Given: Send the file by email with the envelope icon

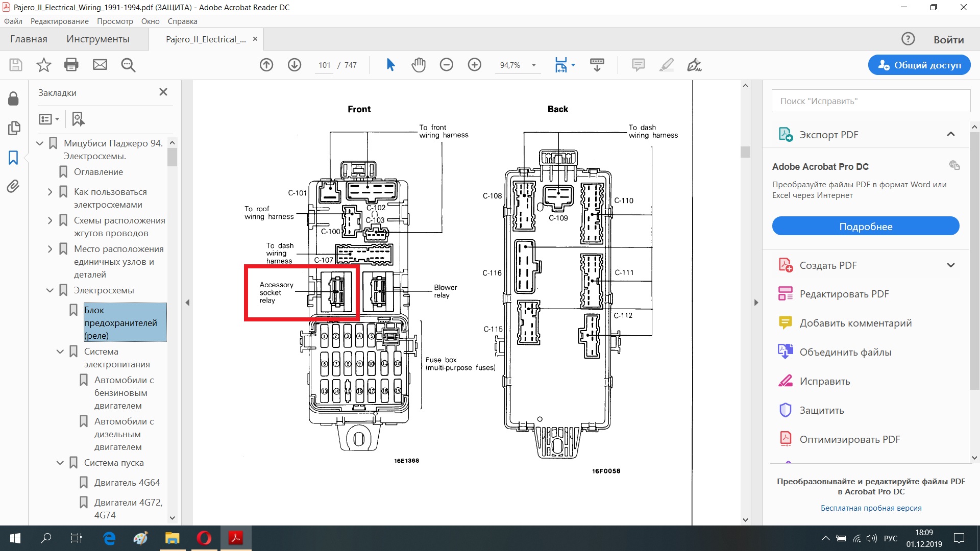Looking at the screenshot, I should point(100,65).
